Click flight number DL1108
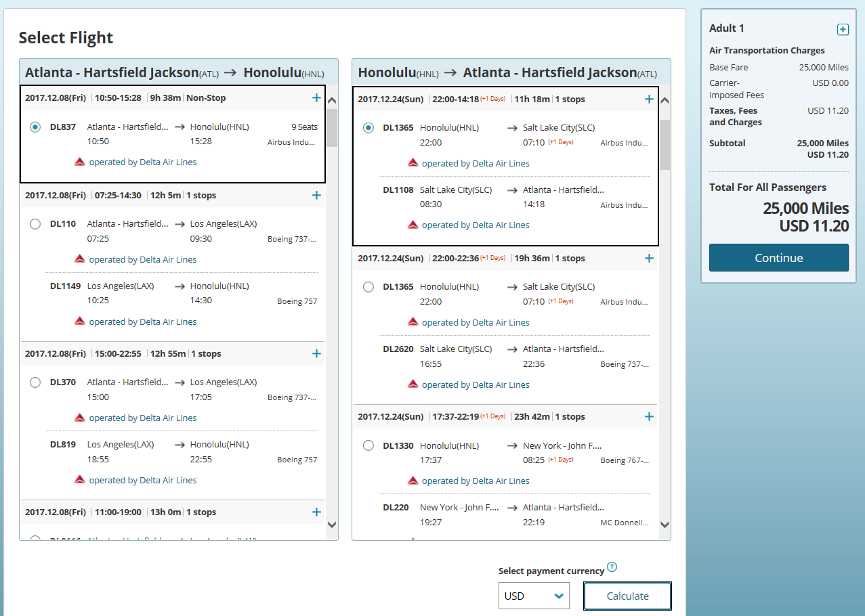 398,190
